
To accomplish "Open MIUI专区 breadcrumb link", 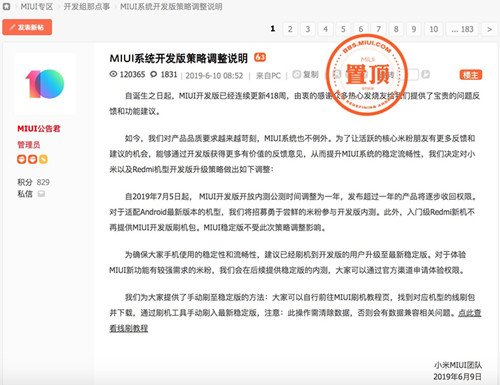I will click(37, 7).
